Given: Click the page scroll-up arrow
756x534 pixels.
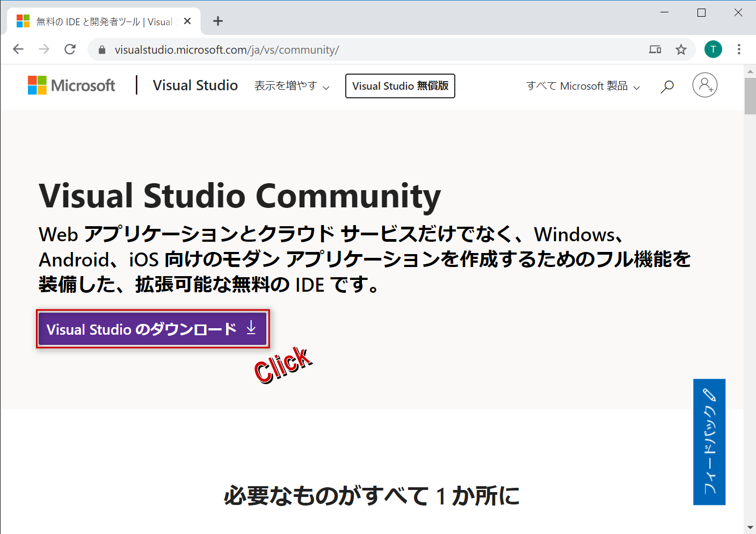Looking at the screenshot, I should [750, 71].
